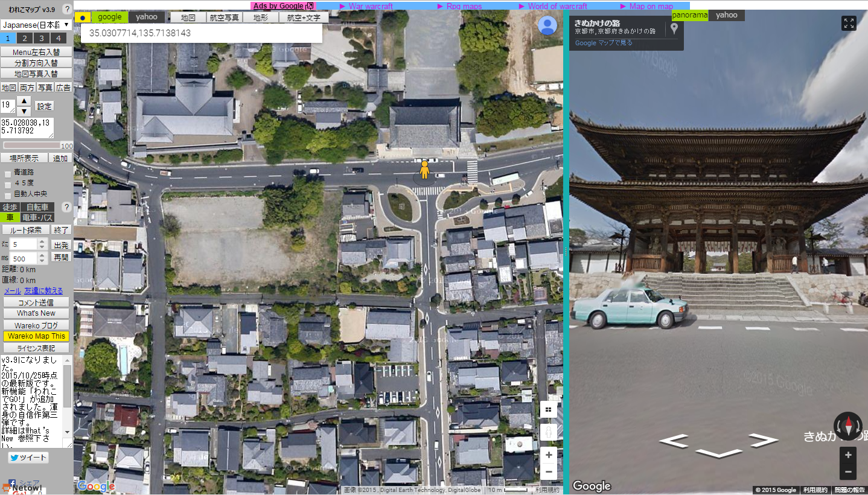Open the What's New button

36,313
